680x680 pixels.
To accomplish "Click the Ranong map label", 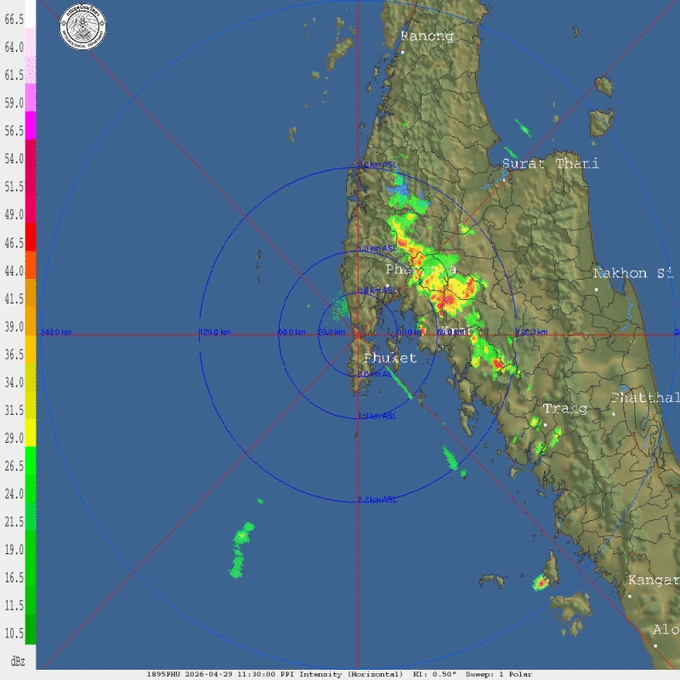I will coord(427,36).
